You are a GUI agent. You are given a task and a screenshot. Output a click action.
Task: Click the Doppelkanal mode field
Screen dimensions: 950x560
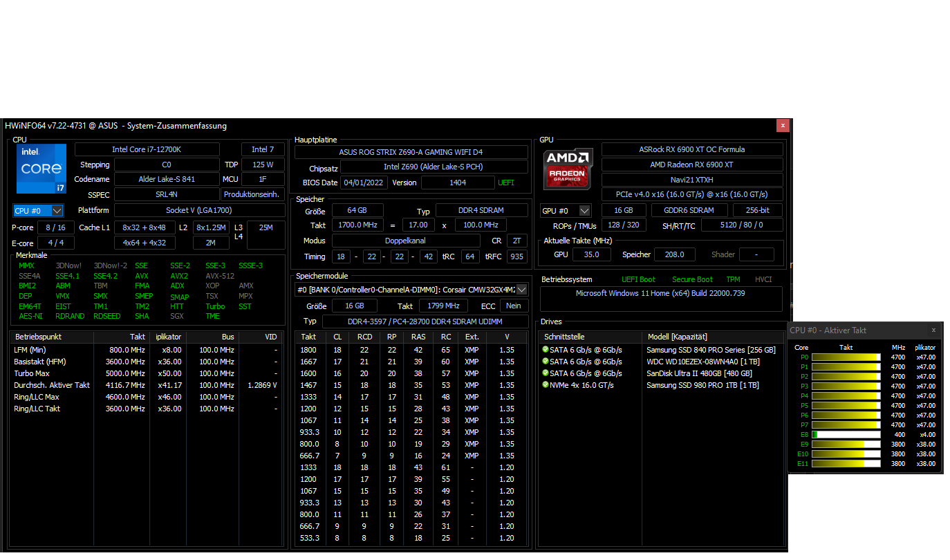click(406, 241)
